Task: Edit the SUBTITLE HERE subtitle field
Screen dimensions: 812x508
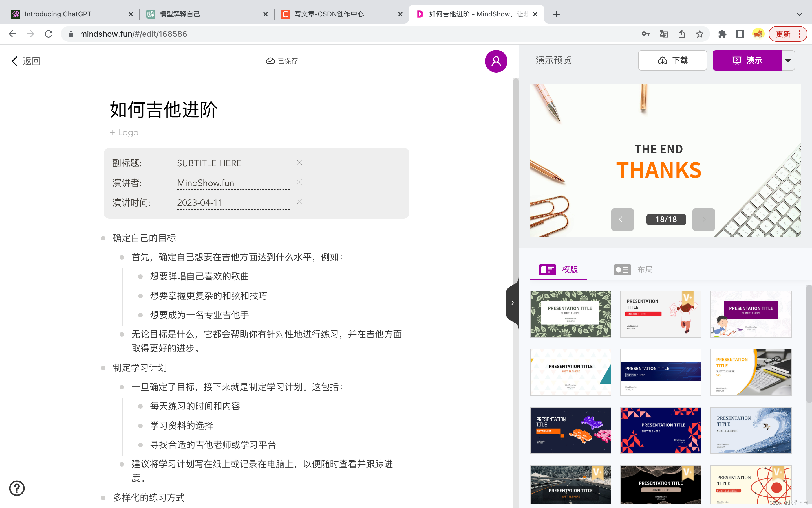Action: tap(233, 163)
